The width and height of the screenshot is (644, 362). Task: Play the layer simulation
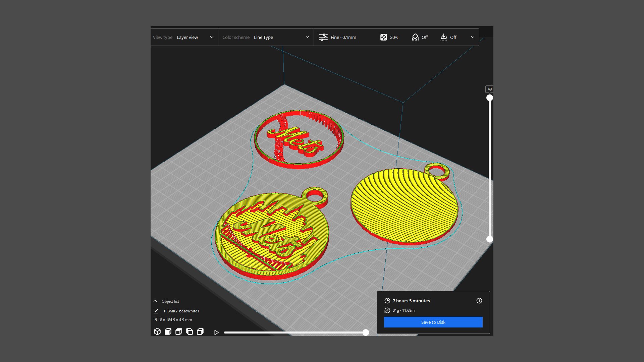pyautogui.click(x=216, y=333)
